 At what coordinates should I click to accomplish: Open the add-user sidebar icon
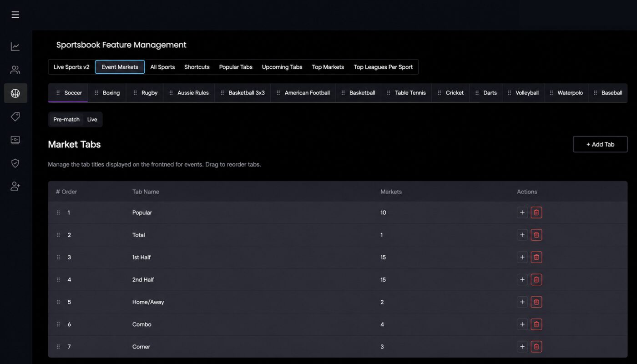tap(15, 186)
